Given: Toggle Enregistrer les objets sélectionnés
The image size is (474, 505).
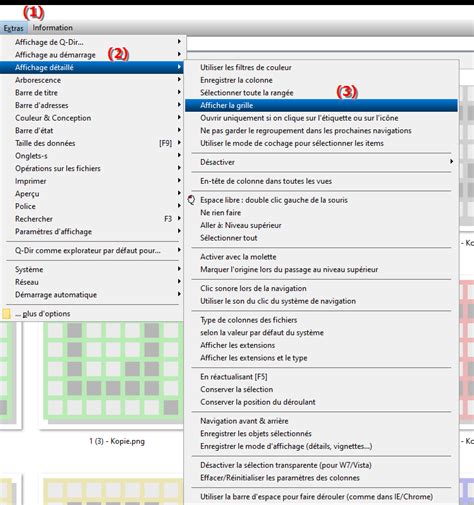Looking at the screenshot, I should (322, 434).
